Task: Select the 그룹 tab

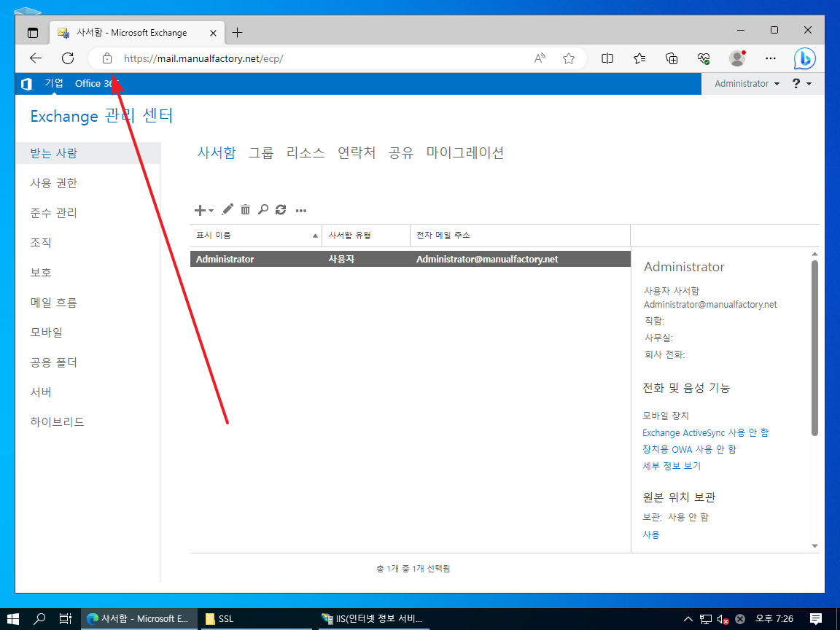Action: point(261,152)
